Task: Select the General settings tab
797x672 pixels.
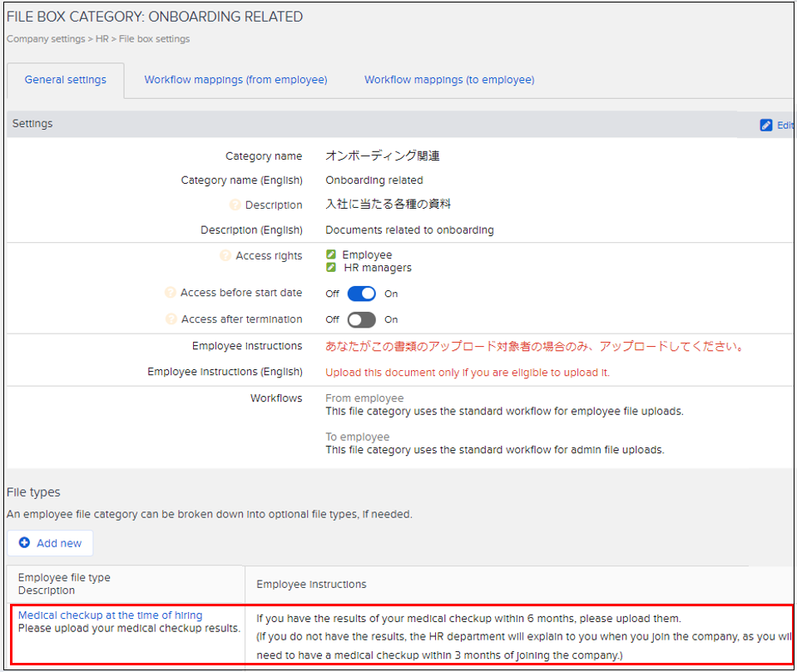Action: pyautogui.click(x=65, y=80)
